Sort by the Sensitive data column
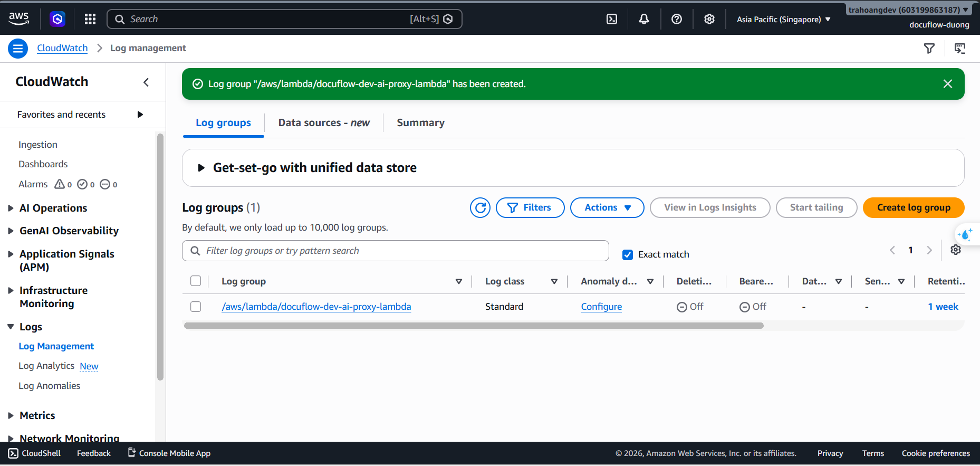Viewport: 980px width, 466px height. coord(901,281)
